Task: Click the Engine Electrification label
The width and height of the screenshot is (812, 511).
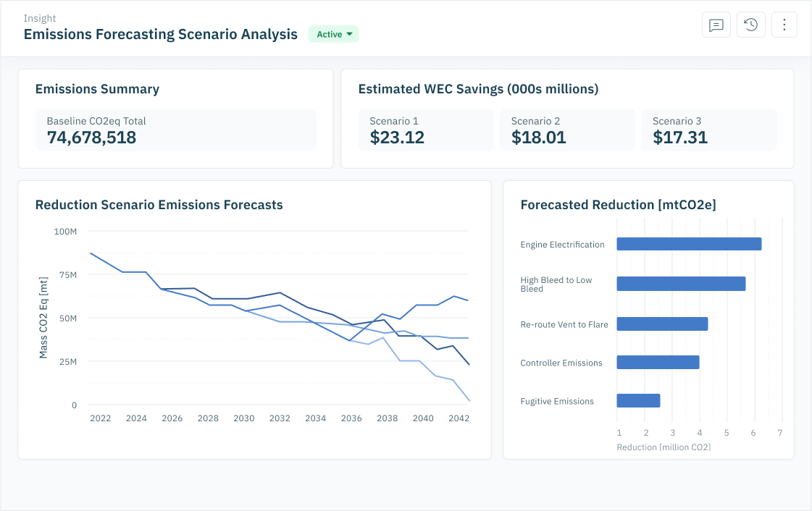Action: pyautogui.click(x=562, y=245)
